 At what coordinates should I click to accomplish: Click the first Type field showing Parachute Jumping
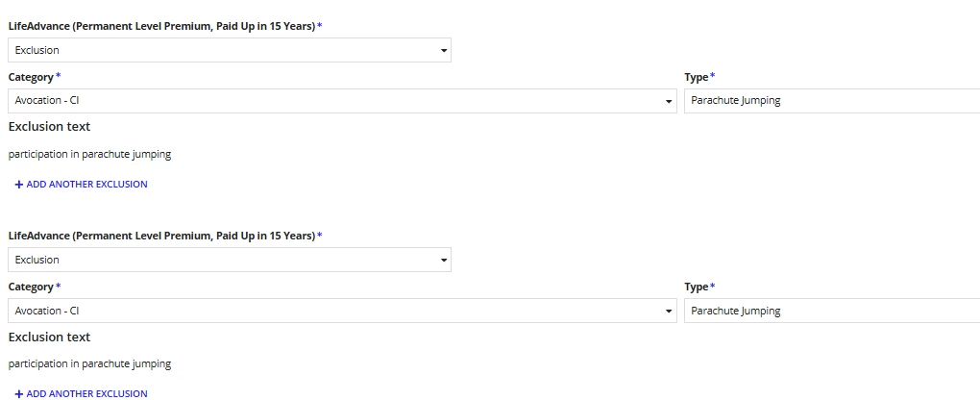[x=832, y=101]
